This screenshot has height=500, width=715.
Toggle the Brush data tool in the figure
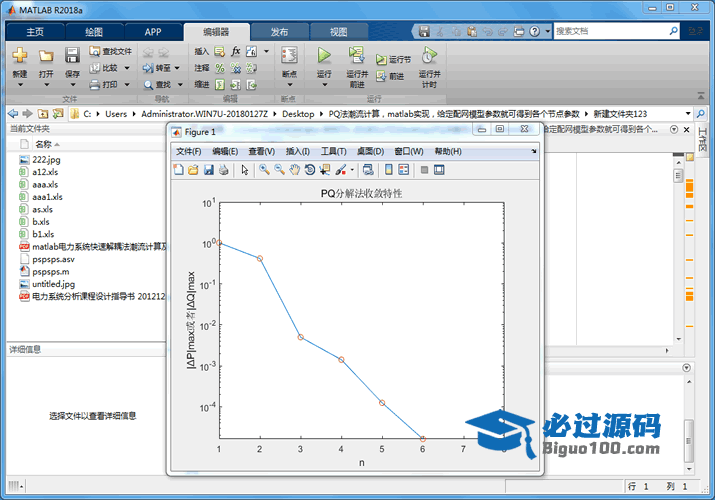click(341, 170)
